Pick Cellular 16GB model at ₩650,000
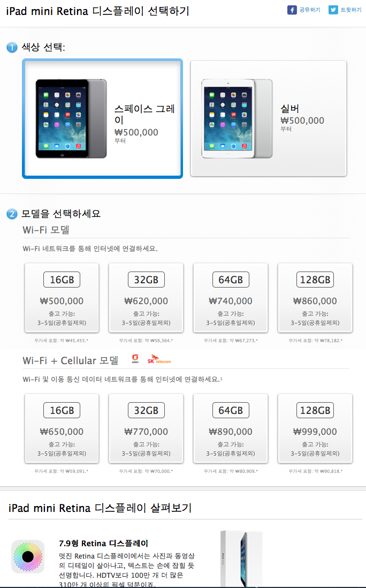This screenshot has height=588, width=366. coord(62,428)
